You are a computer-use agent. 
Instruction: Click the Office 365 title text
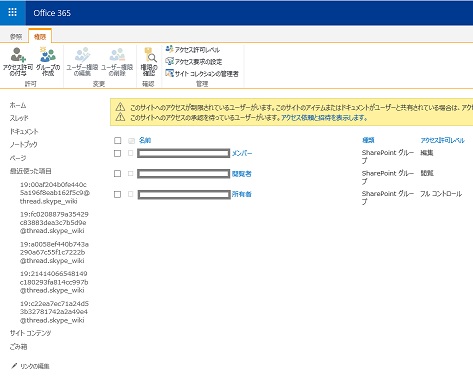tap(52, 13)
